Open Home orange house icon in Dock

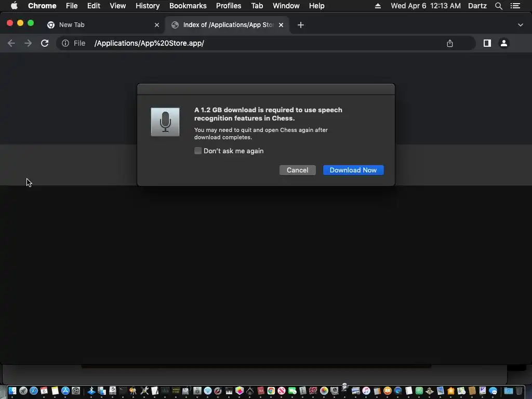coord(451,391)
